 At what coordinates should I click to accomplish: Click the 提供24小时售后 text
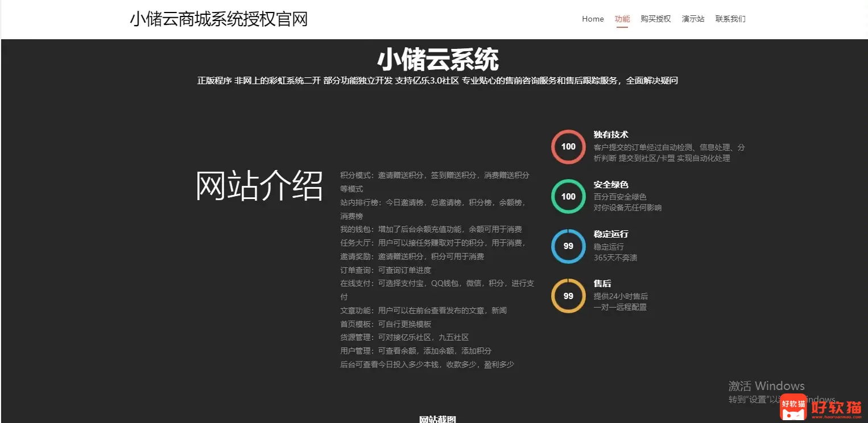click(x=621, y=296)
